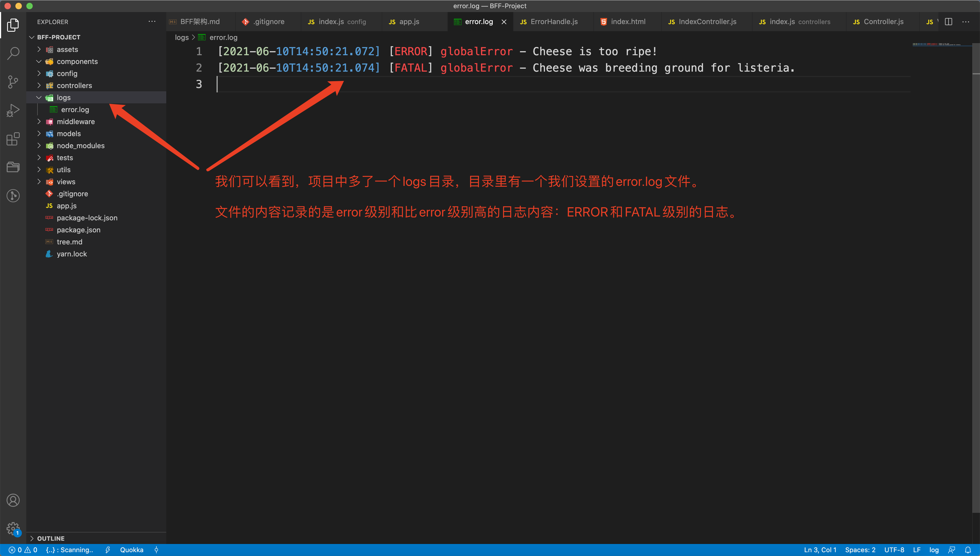Switch to index.js controllers tab
The image size is (980, 556).
coord(799,22)
